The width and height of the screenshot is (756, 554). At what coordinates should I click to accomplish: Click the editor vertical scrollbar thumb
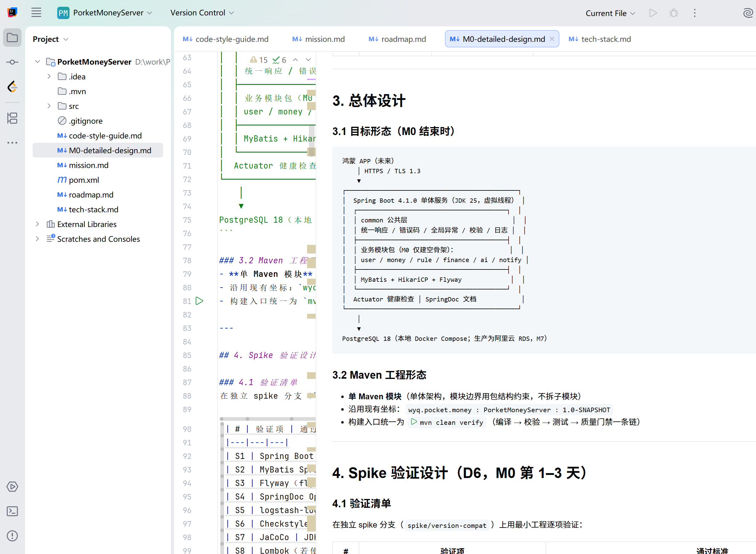(312, 141)
